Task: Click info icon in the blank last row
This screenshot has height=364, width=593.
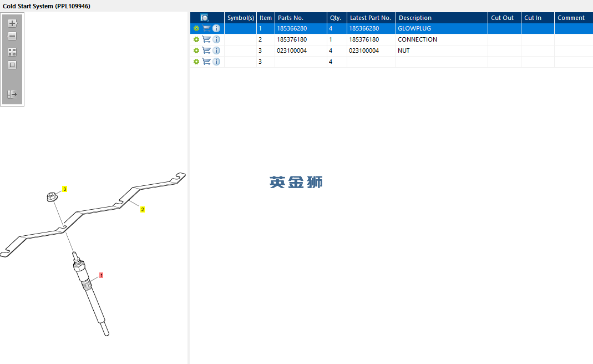Action: (x=216, y=61)
